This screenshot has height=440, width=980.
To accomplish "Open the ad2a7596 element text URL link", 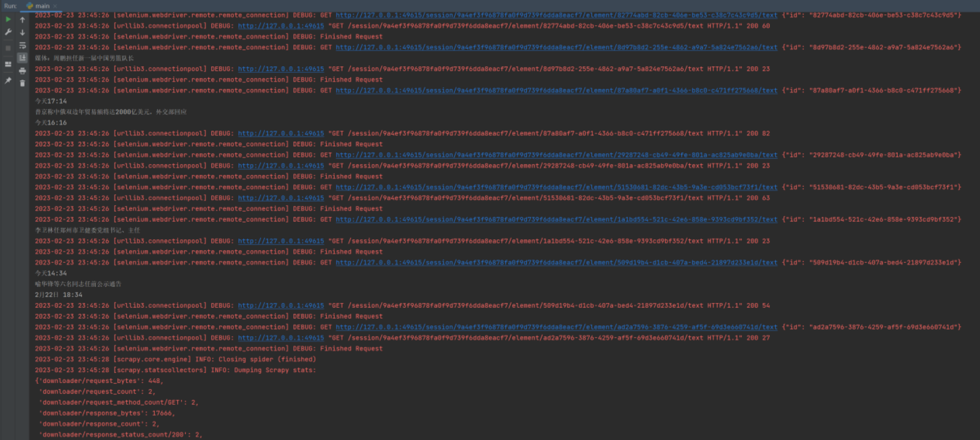I will click(556, 327).
